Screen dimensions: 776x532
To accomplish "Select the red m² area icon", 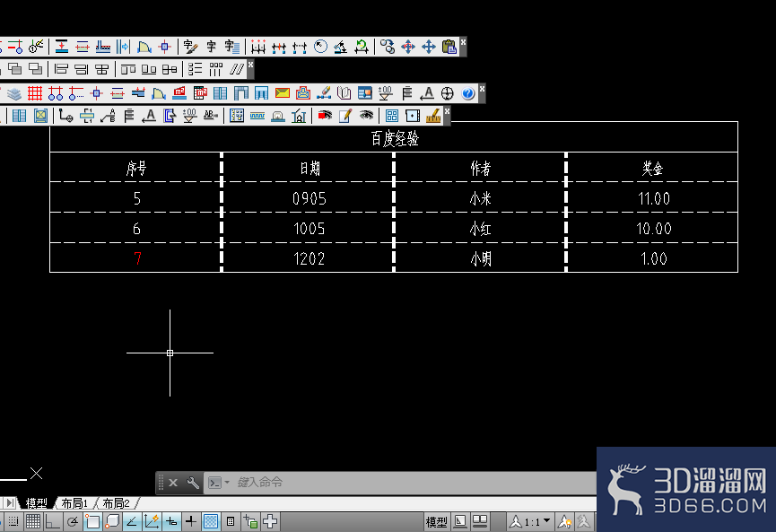I will pos(179,93).
